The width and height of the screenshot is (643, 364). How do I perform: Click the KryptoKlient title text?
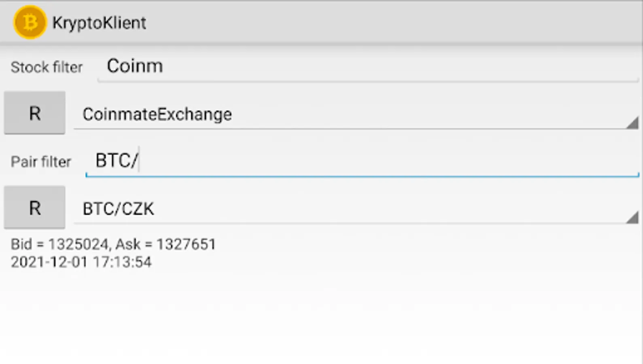(99, 23)
